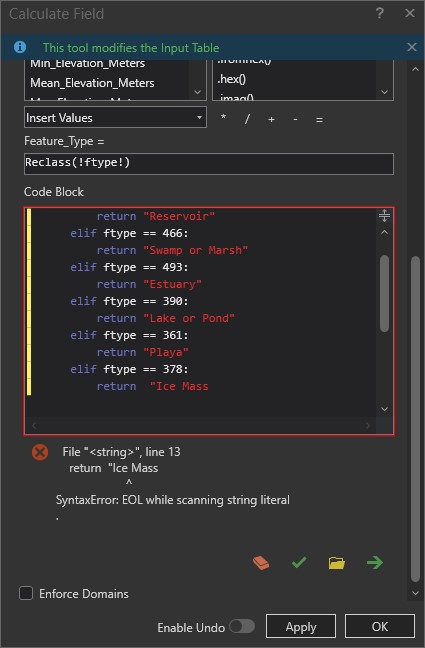Image resolution: width=425 pixels, height=648 pixels.
Task: Toggle the Enable Undo switch
Action: click(242, 626)
